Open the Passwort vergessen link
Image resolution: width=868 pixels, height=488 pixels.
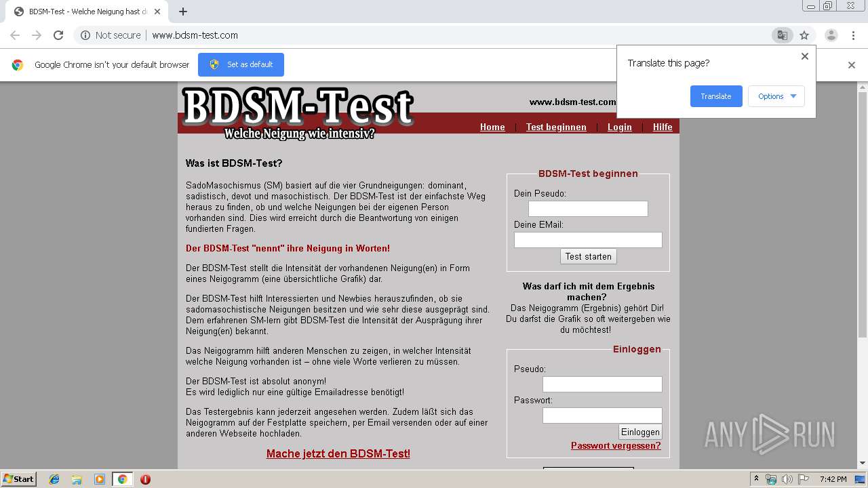point(616,445)
